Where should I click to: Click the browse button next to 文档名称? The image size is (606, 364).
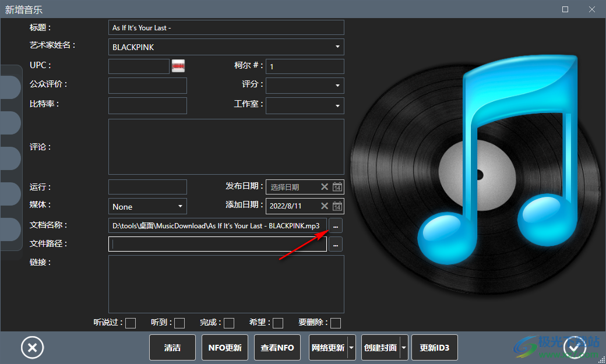(x=335, y=225)
